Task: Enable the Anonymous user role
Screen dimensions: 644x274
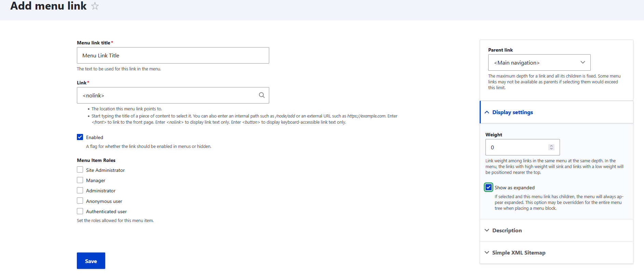Action: (80, 201)
